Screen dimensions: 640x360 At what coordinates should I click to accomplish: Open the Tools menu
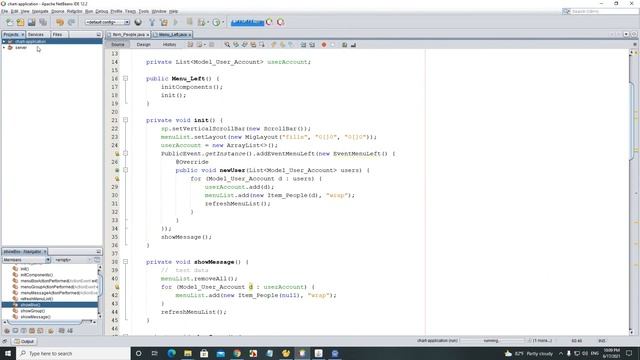coord(144,11)
